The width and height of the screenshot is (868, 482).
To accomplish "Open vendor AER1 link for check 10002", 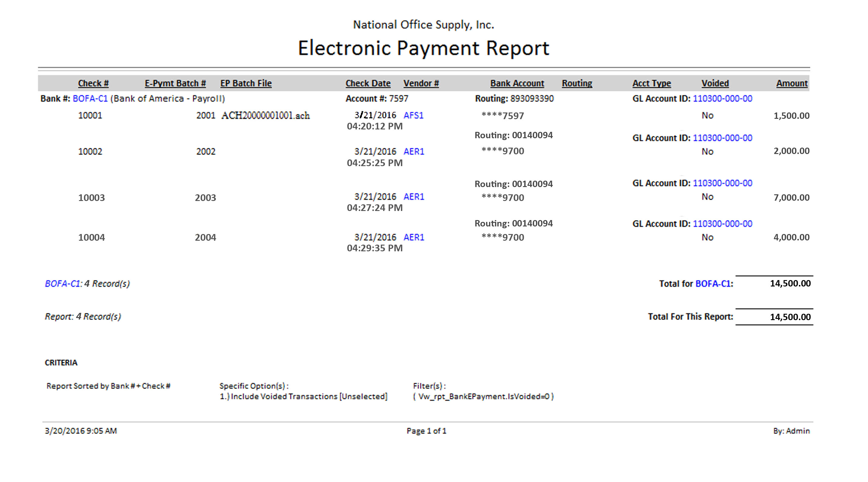I will [413, 151].
